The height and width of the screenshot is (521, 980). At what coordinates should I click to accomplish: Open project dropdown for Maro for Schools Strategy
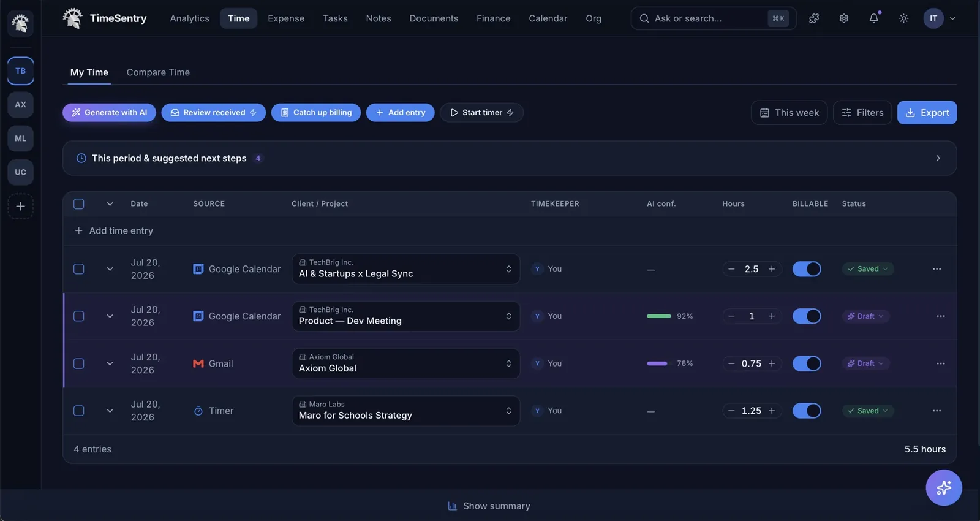(406, 411)
